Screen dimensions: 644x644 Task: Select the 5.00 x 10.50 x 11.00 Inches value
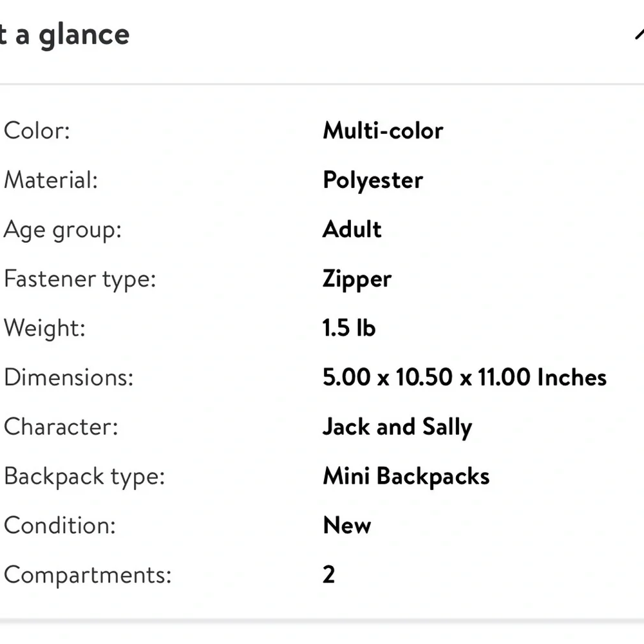(x=464, y=377)
